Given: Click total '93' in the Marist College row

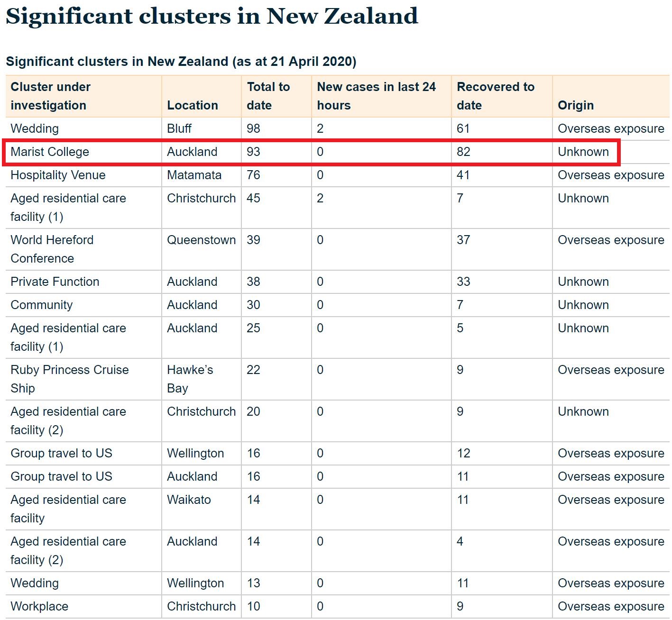Looking at the screenshot, I should point(253,152).
